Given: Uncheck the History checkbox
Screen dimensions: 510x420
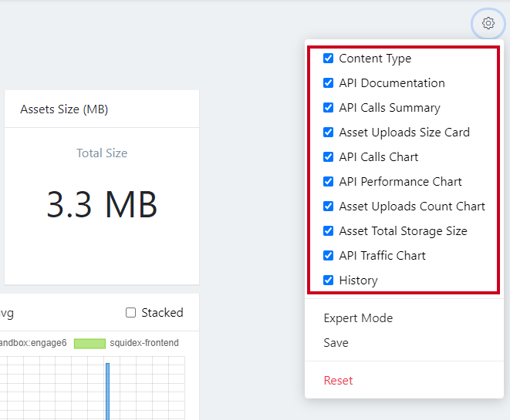Looking at the screenshot, I should point(328,280).
